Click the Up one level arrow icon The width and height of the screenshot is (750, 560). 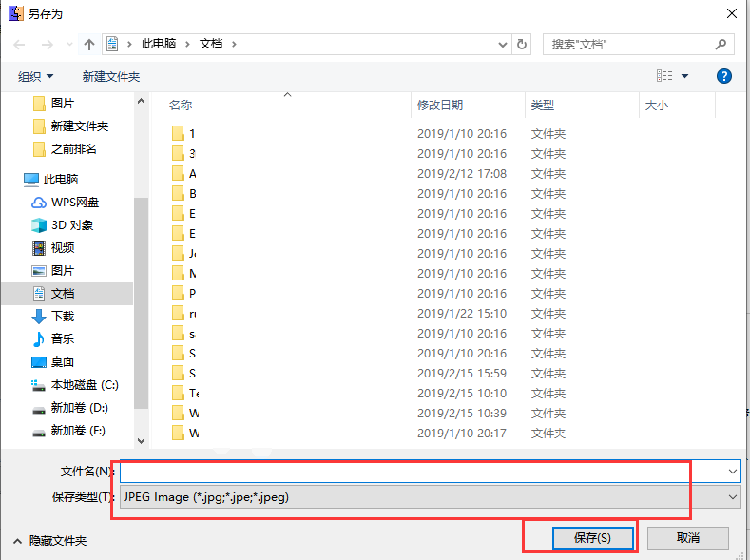point(89,44)
